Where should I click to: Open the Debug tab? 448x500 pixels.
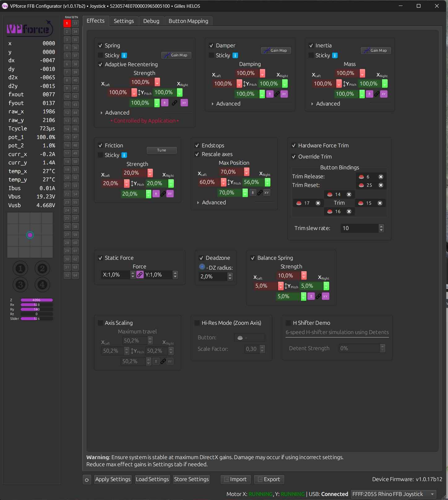tap(151, 21)
